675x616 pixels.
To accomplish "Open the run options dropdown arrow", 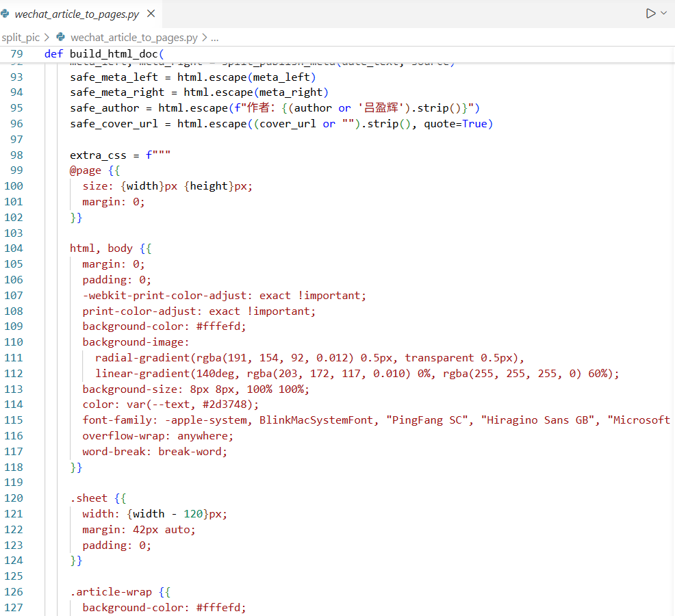I will [x=664, y=13].
